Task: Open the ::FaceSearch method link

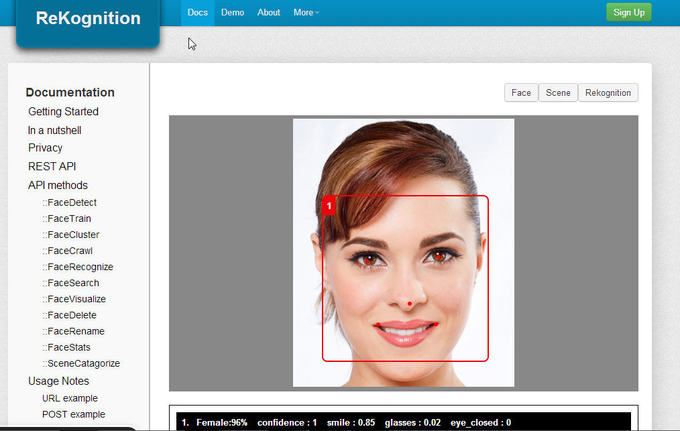Action: pyautogui.click(x=71, y=283)
